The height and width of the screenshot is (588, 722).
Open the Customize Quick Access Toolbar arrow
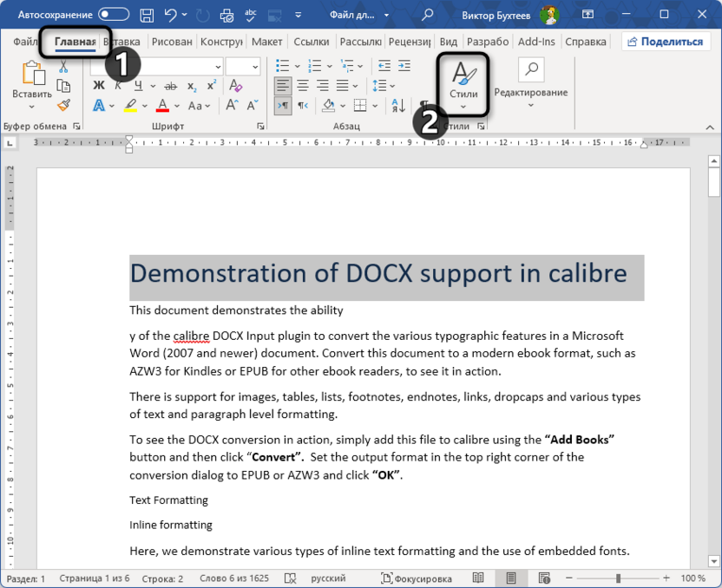pos(298,16)
